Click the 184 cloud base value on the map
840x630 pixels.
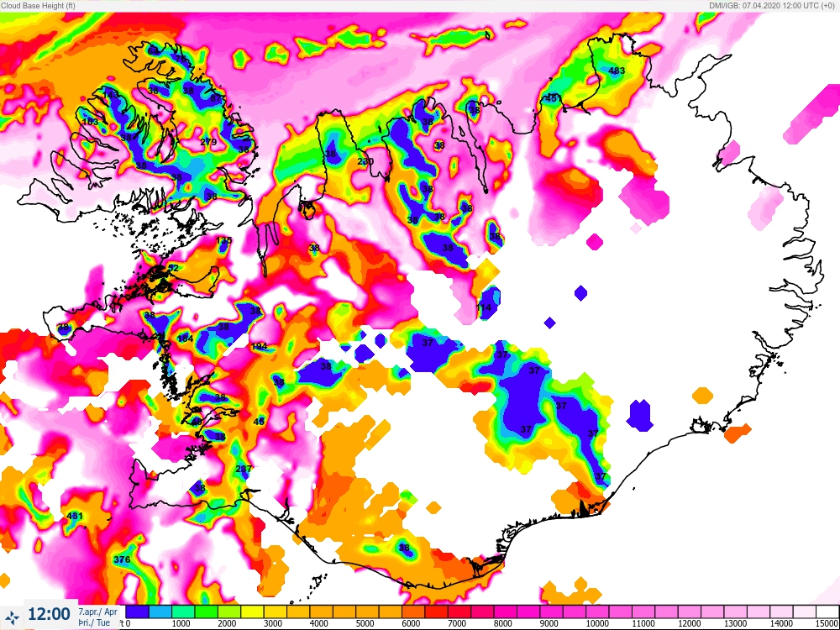[185, 339]
